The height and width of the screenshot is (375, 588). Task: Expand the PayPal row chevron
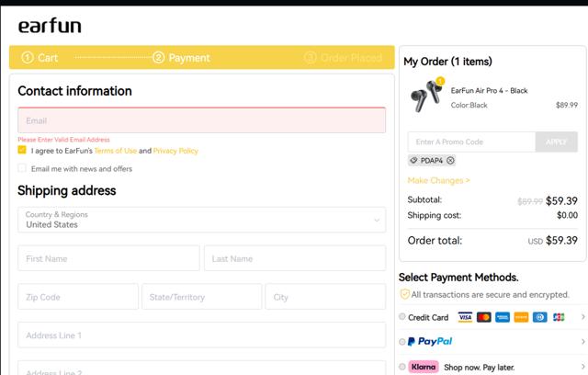point(582,342)
